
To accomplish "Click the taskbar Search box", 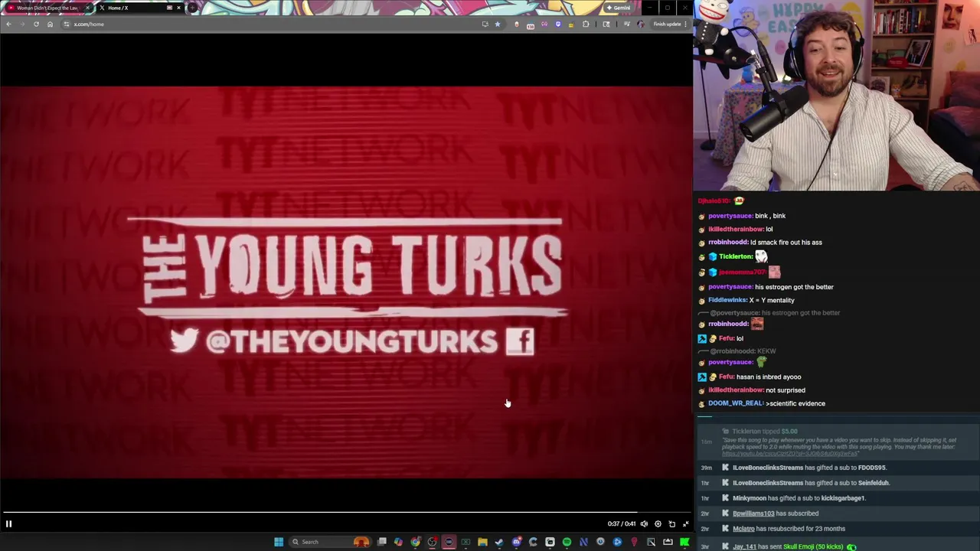I will tap(330, 542).
